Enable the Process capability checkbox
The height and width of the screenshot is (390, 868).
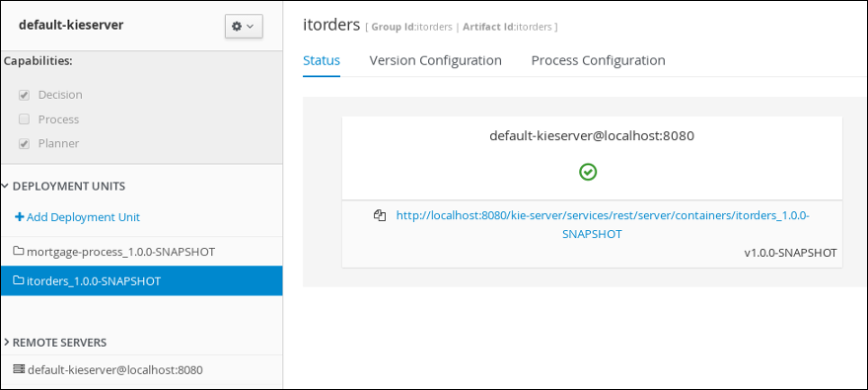click(x=24, y=119)
